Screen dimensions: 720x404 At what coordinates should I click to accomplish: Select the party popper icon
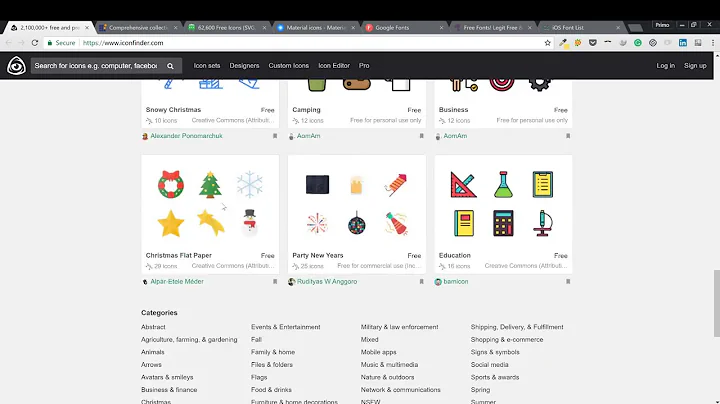click(x=397, y=224)
